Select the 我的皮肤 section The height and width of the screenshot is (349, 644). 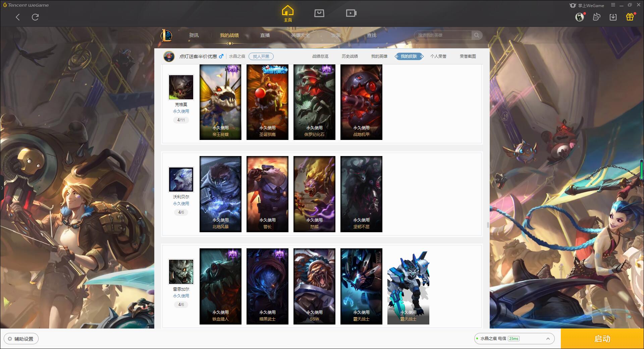[x=409, y=56]
